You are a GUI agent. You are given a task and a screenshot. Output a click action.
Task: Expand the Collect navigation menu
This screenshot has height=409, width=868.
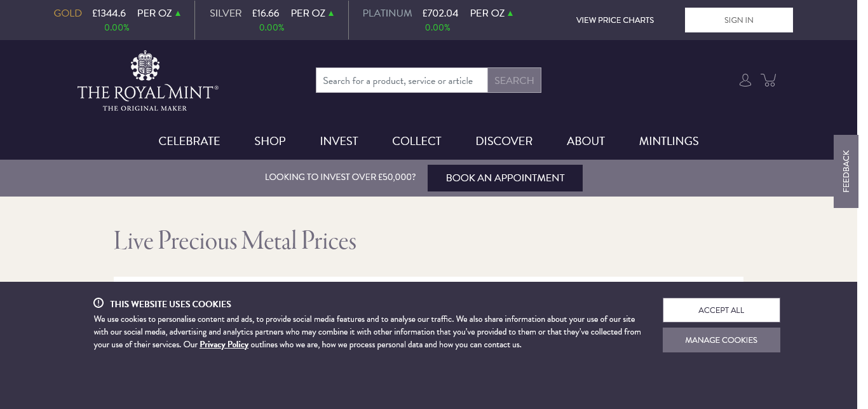point(417,141)
